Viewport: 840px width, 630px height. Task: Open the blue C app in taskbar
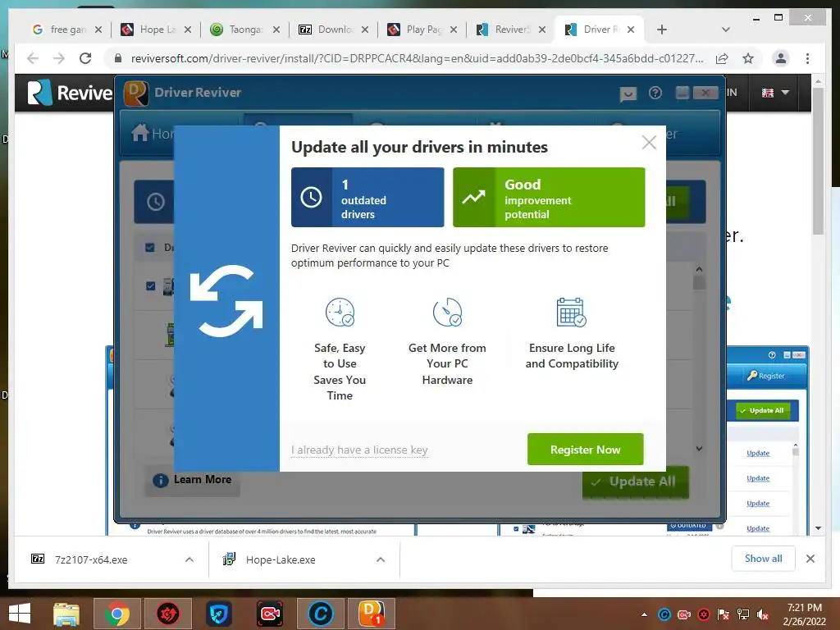pos(321,614)
